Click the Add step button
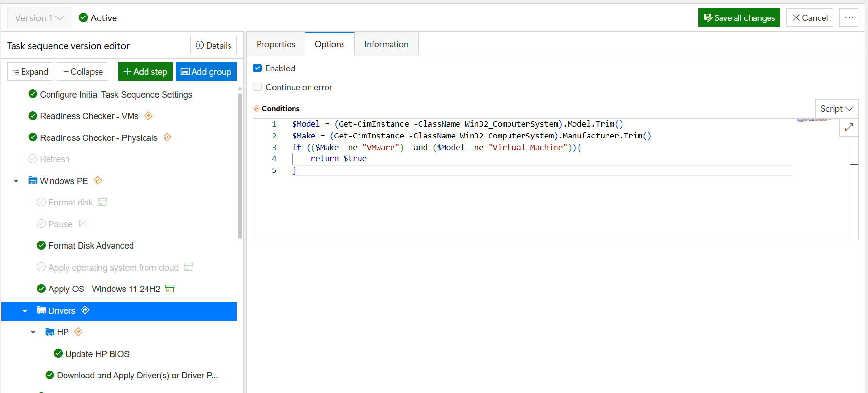Screen dimensions: 868x393 [x=145, y=72]
